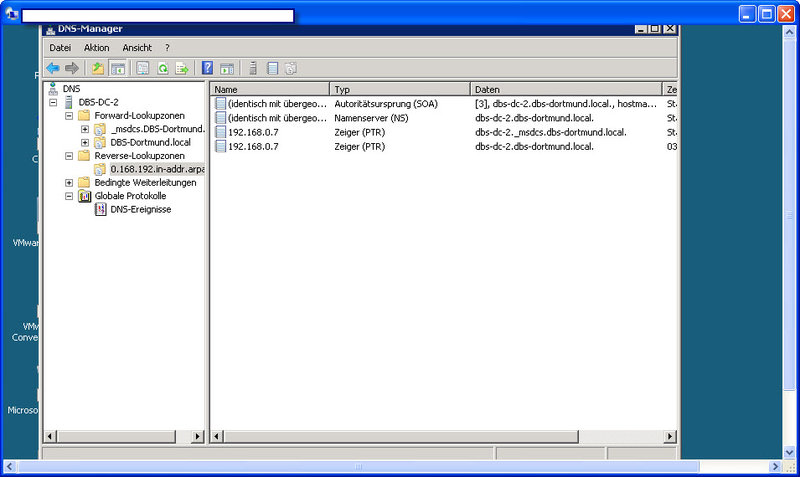Click record list scroll right arrow
The height and width of the screenshot is (477, 800).
point(670,436)
